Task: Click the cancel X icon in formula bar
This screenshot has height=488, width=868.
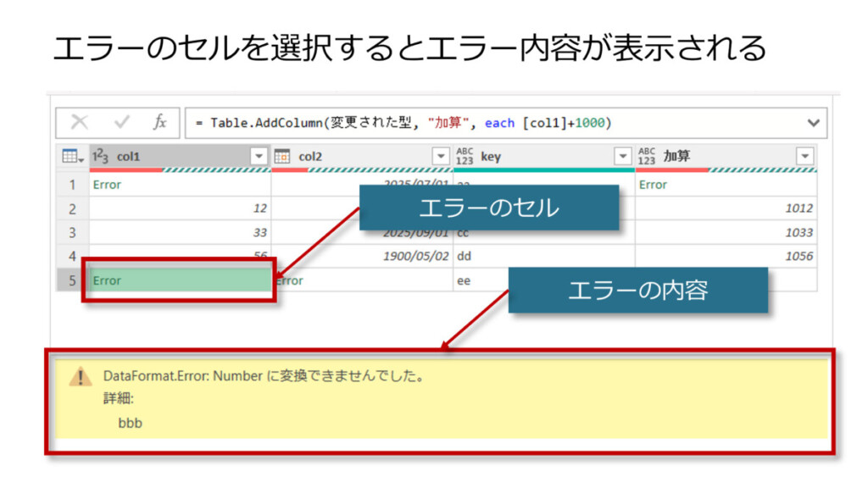Action: pos(79,123)
